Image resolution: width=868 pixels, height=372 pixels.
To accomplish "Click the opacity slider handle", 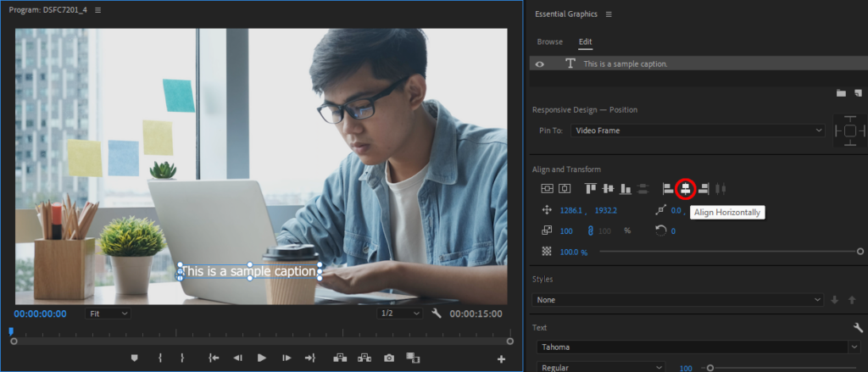I will [860, 252].
